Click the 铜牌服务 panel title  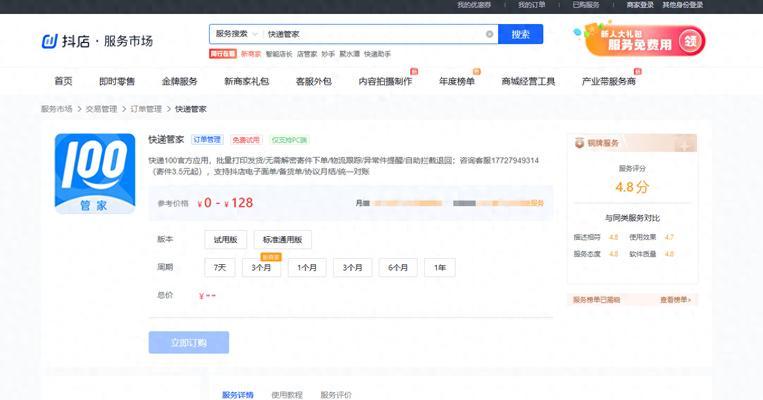[x=603, y=143]
